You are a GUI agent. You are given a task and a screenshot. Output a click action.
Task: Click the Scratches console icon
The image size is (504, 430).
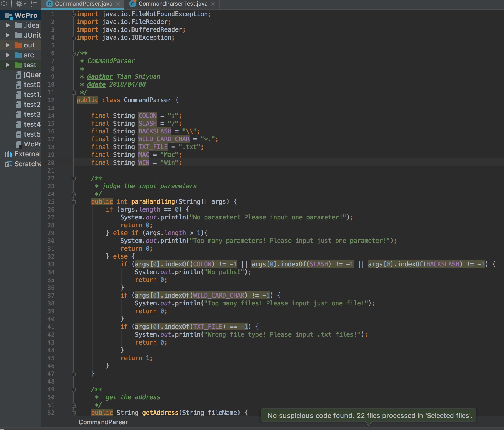tap(9, 164)
